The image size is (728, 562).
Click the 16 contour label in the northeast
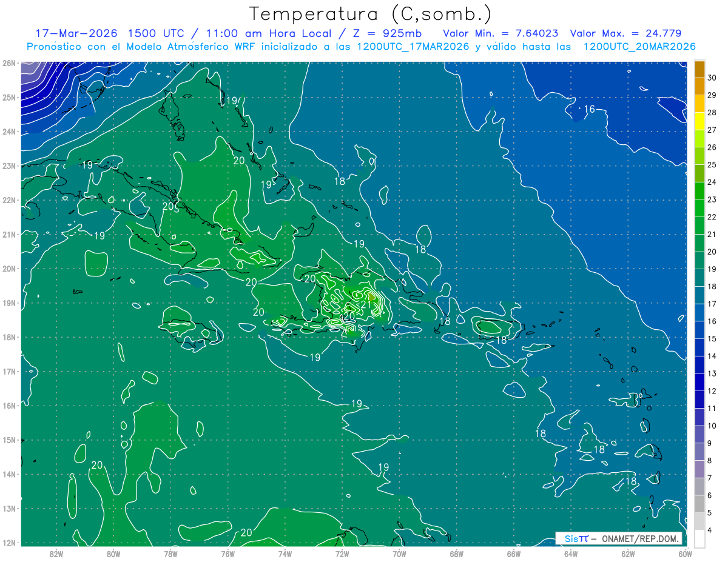(589, 109)
